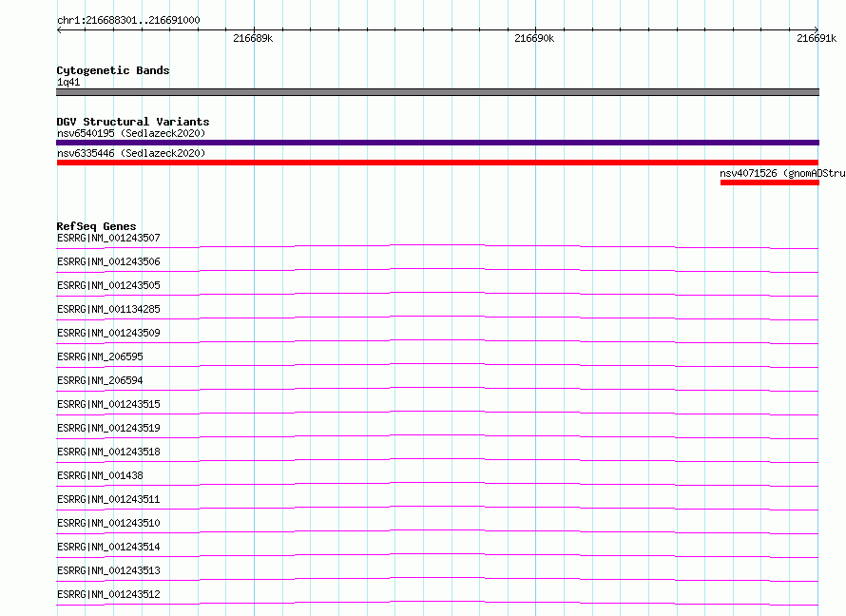Open transcript ESRRG|NM_001243514
Screen dimensions: 846x616
108,547
